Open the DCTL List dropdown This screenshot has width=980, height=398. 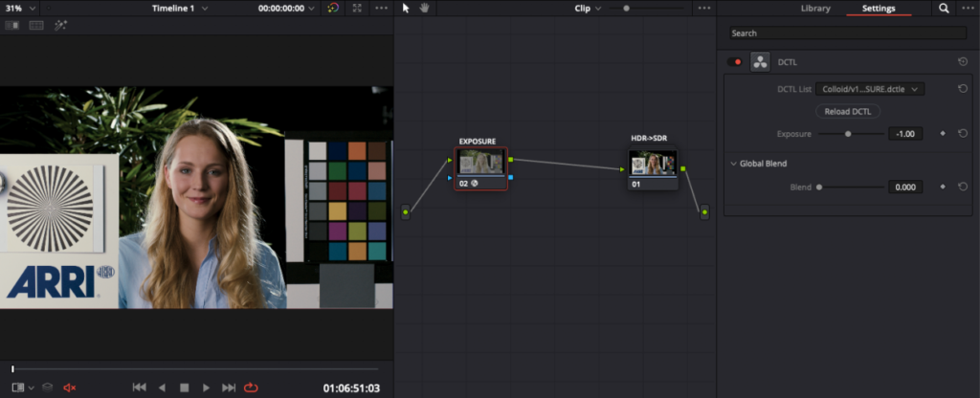[870, 89]
